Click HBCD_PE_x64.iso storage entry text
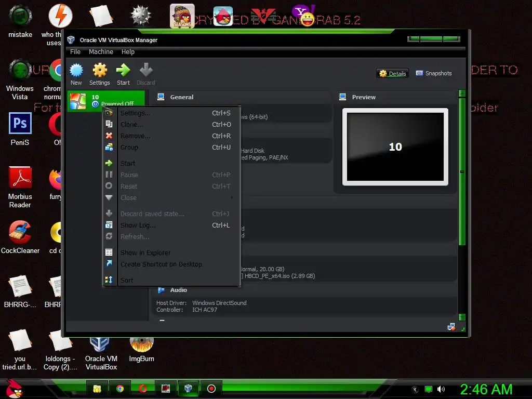The width and height of the screenshot is (532, 399). point(280,276)
